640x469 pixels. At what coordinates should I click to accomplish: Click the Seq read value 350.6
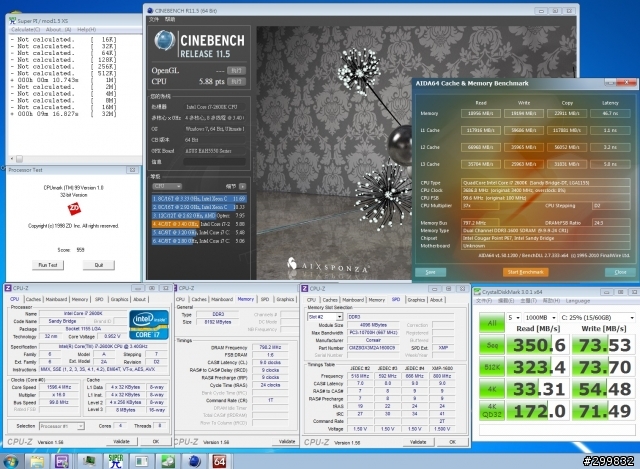[x=538, y=345]
